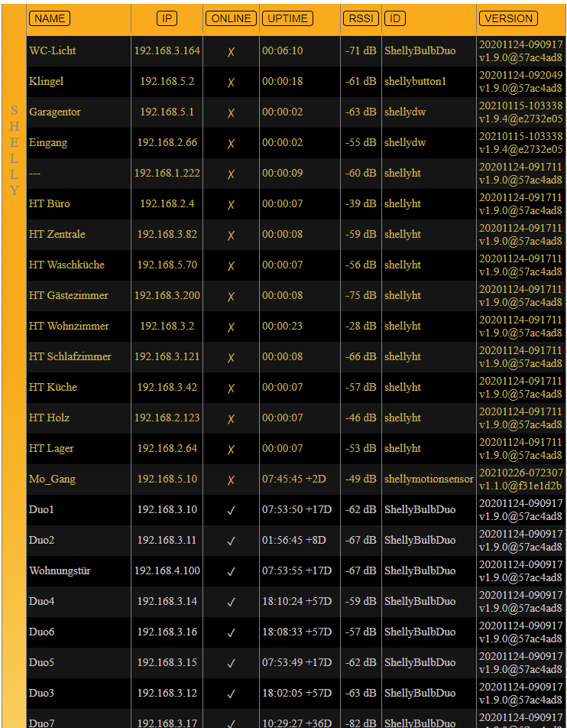Click the IP column header button
567x728 pixels.
tap(167, 18)
